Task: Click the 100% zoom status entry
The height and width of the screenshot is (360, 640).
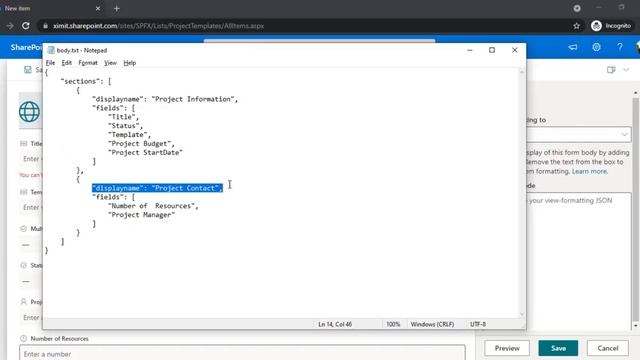Action: click(393, 324)
